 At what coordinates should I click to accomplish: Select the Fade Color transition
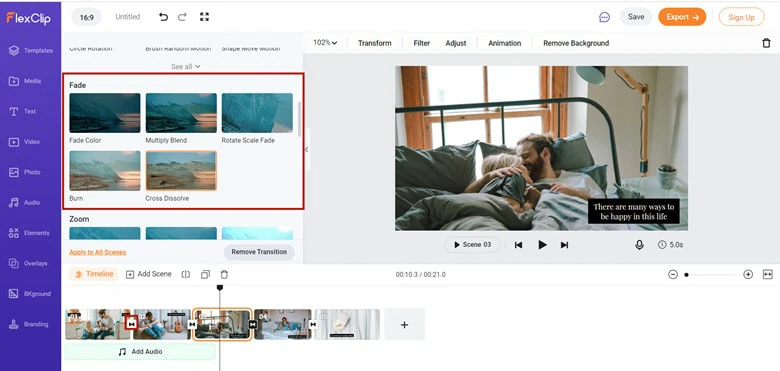104,113
